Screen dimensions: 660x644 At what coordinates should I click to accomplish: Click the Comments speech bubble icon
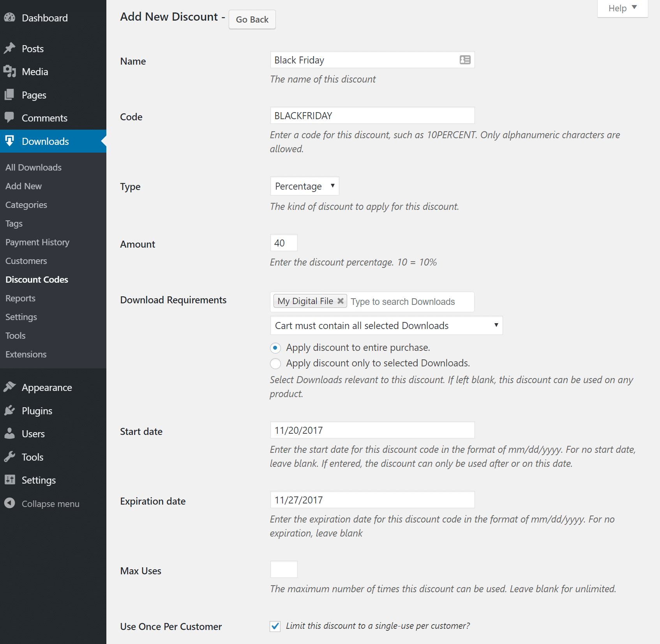(10, 117)
